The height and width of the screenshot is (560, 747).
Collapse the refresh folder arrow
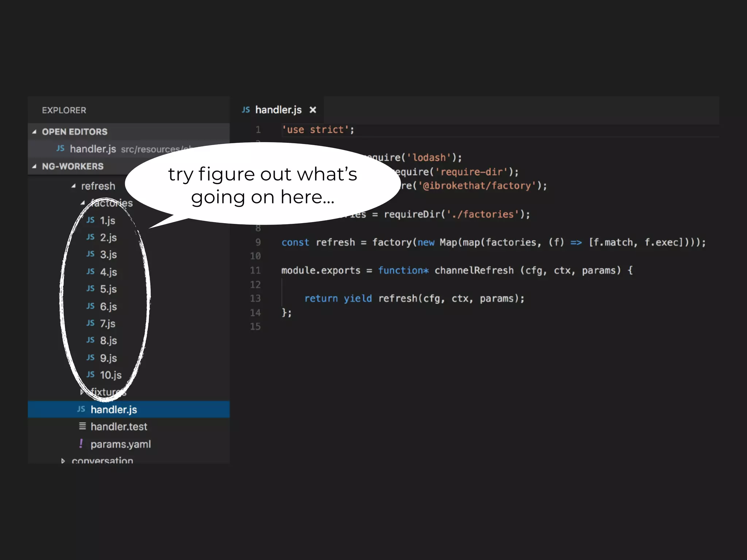73,186
